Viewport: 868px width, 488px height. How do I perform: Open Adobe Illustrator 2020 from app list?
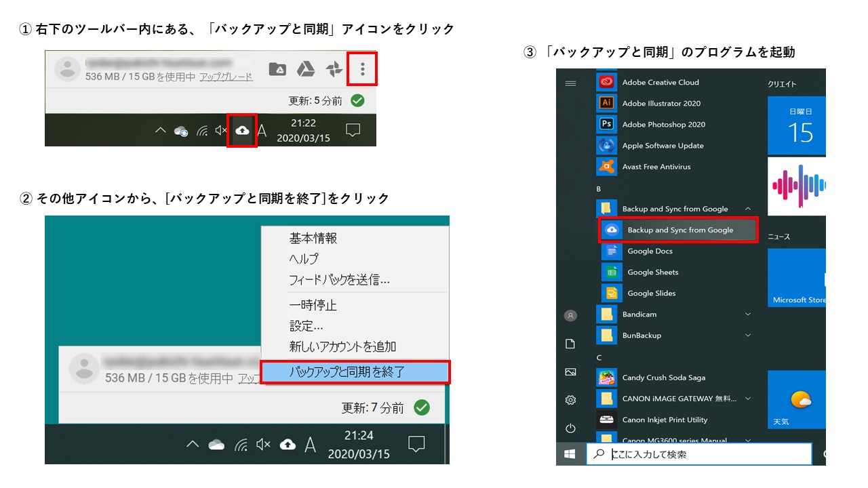660,104
